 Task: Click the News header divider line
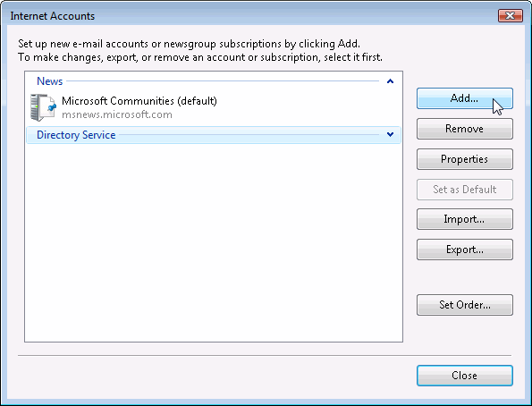pyautogui.click(x=223, y=81)
